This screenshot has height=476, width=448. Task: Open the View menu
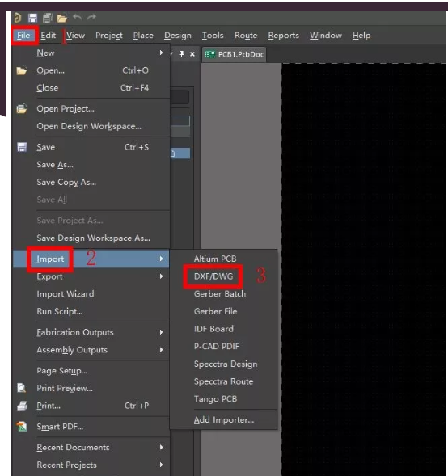click(76, 36)
